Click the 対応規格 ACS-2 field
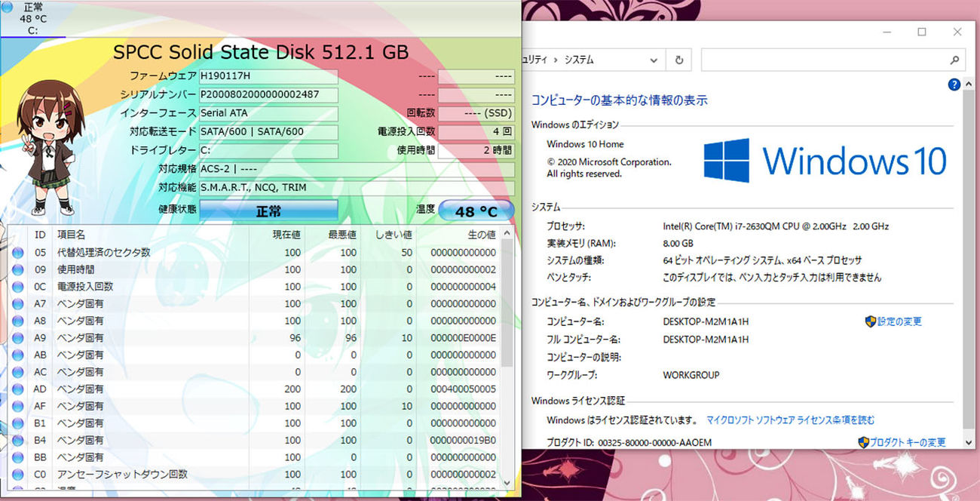This screenshot has width=980, height=501. click(357, 169)
